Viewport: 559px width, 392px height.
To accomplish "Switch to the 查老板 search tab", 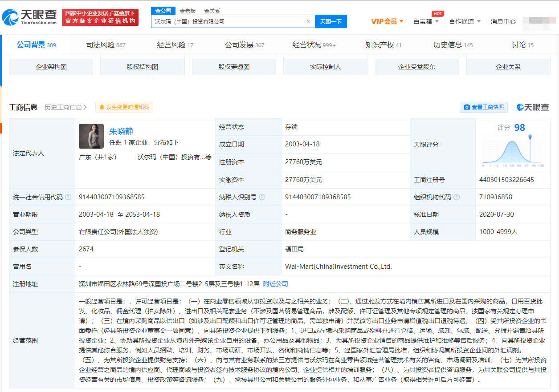I will coord(188,11).
